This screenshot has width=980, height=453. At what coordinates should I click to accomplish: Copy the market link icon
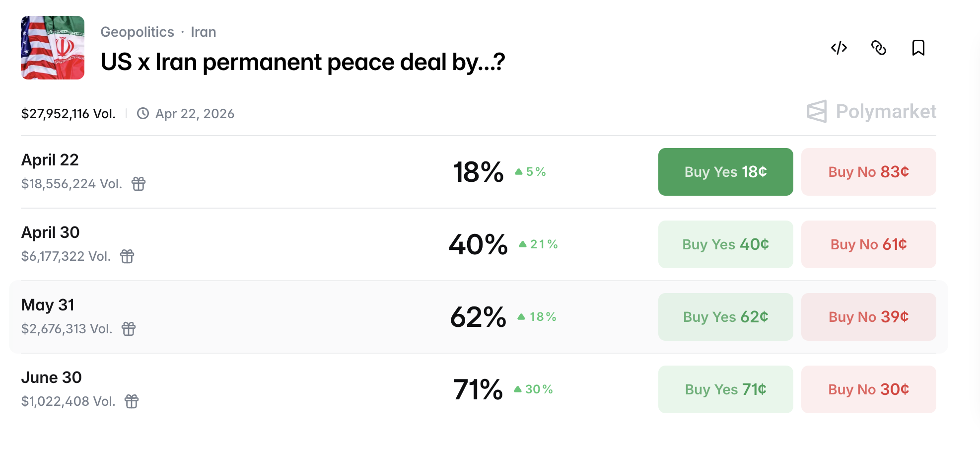tap(879, 48)
